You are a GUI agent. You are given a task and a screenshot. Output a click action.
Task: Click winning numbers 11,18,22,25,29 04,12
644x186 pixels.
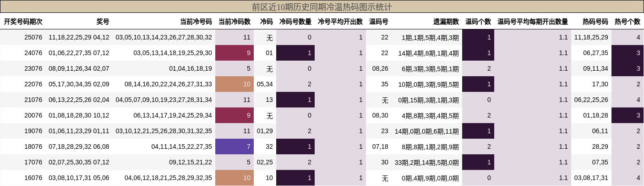click(79, 38)
